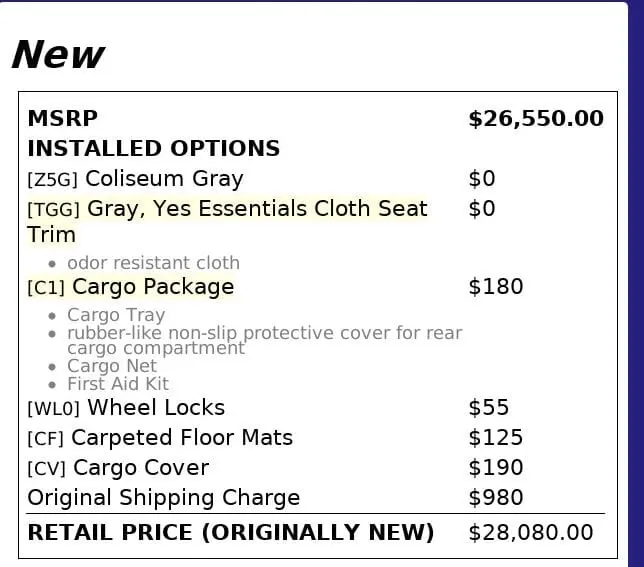Click the $180 Cargo Package price
The image size is (644, 567).
(495, 287)
